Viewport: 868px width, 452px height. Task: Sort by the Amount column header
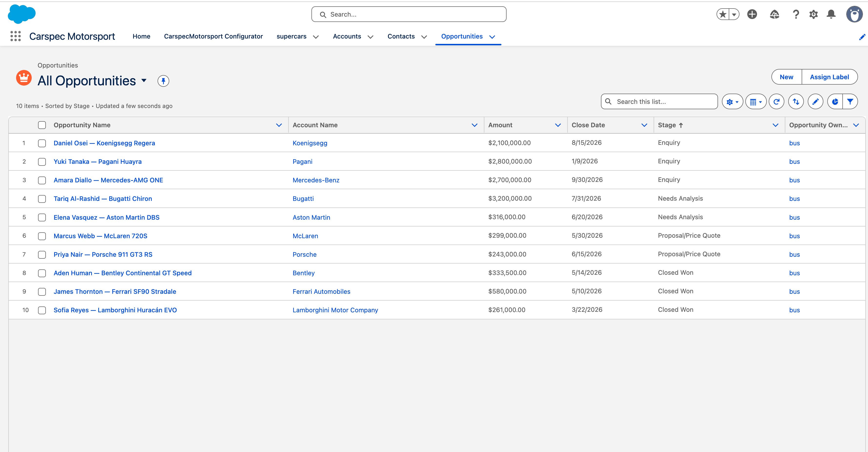pos(500,125)
